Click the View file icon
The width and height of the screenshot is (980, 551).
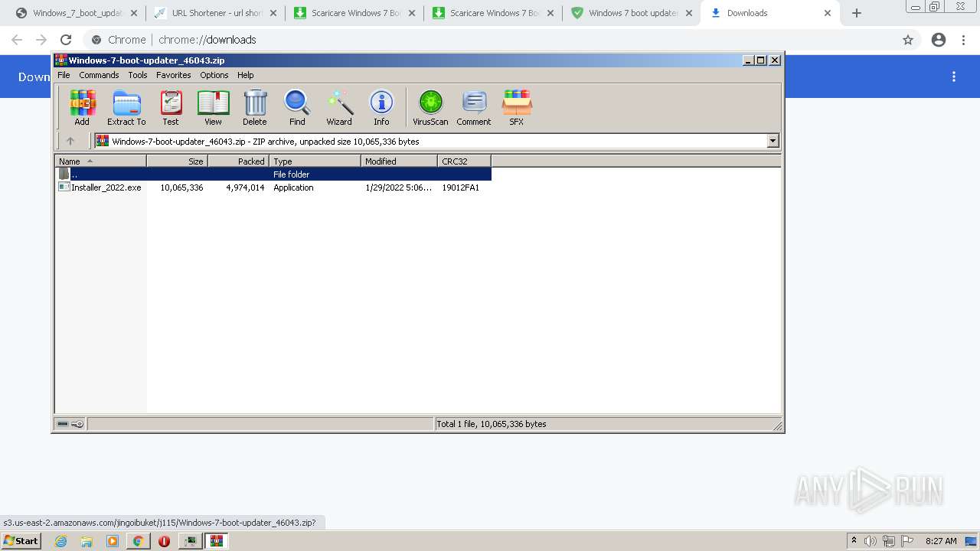[x=213, y=107]
